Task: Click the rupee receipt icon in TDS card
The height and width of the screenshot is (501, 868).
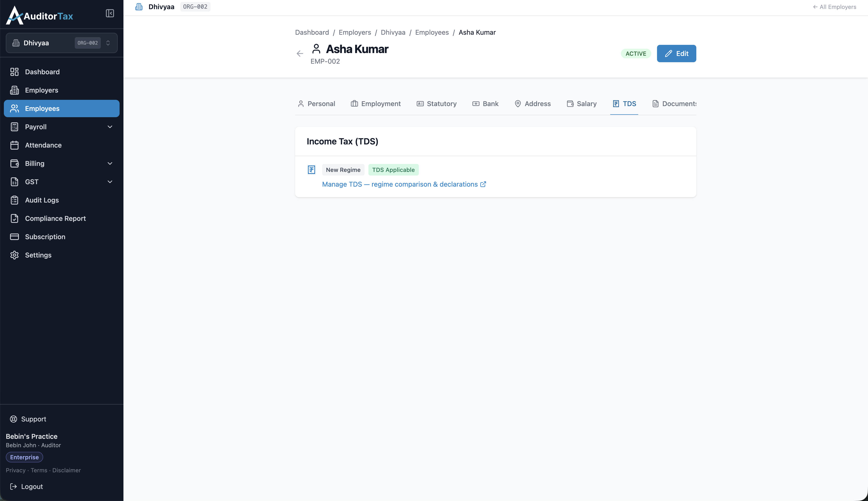Action: 311,170
